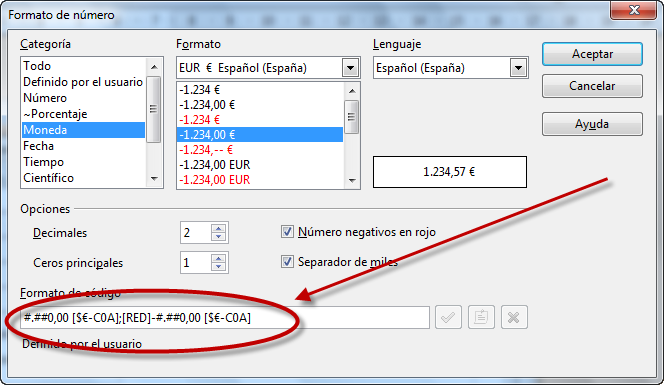Click the Cancelar button

(592, 86)
